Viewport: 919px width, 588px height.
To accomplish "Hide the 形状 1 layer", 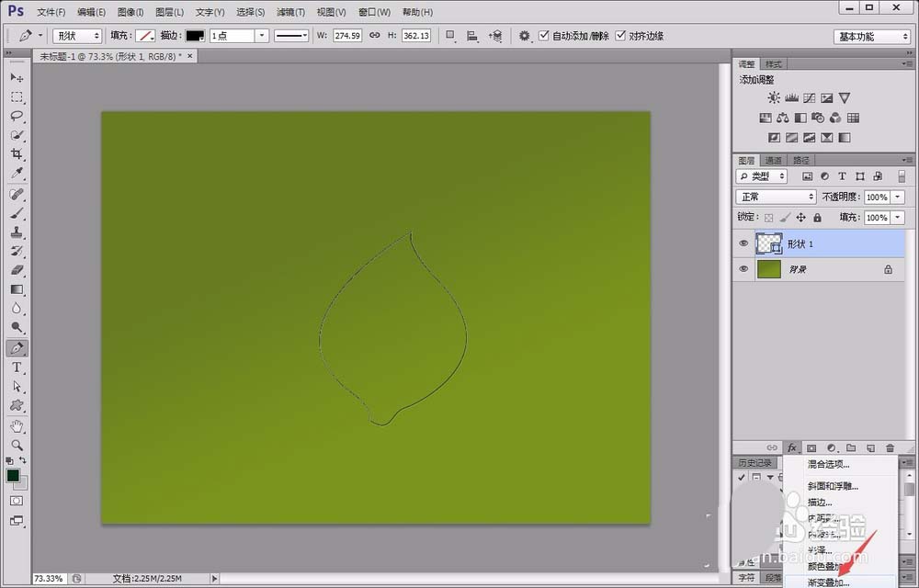I will [744, 243].
